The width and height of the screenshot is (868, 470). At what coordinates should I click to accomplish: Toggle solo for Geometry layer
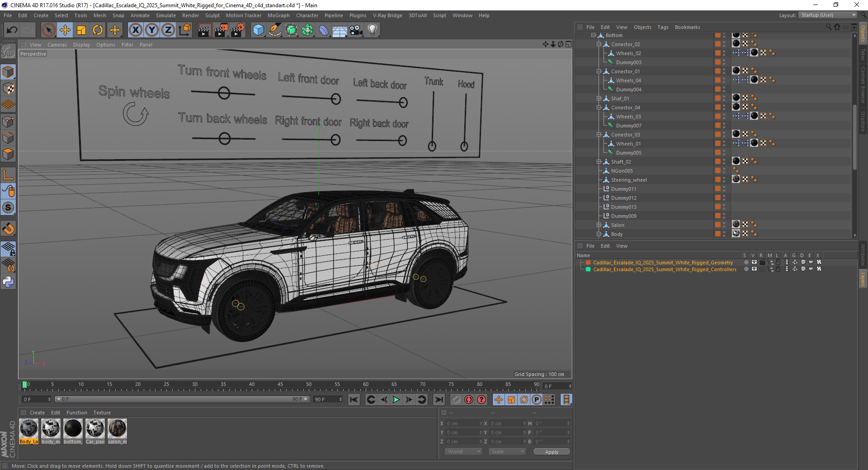tap(746, 263)
